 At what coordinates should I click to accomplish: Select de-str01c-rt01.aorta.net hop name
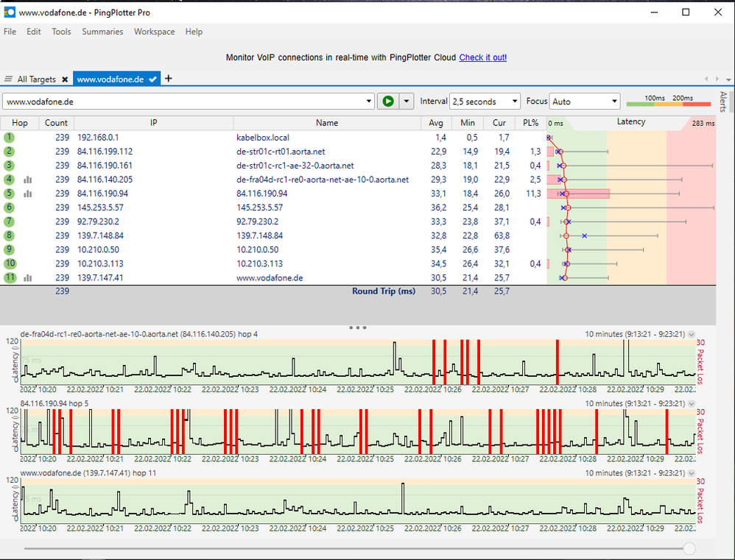coord(281,152)
